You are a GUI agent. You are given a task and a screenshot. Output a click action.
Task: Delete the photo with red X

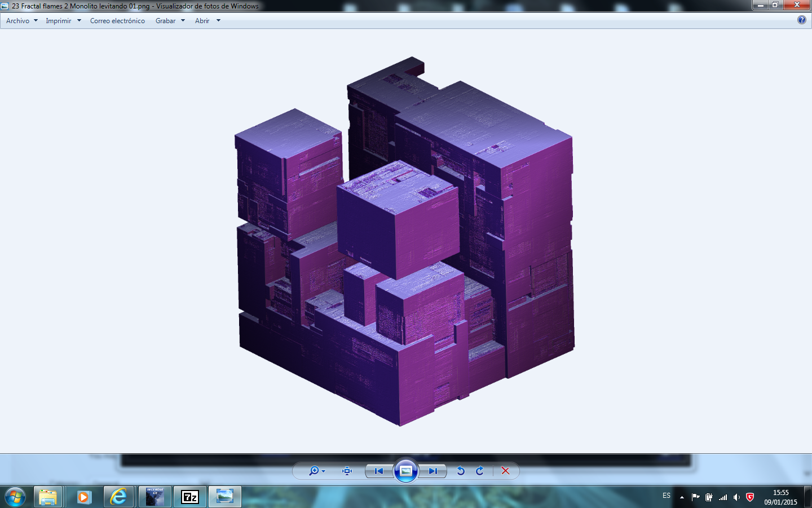pos(505,471)
